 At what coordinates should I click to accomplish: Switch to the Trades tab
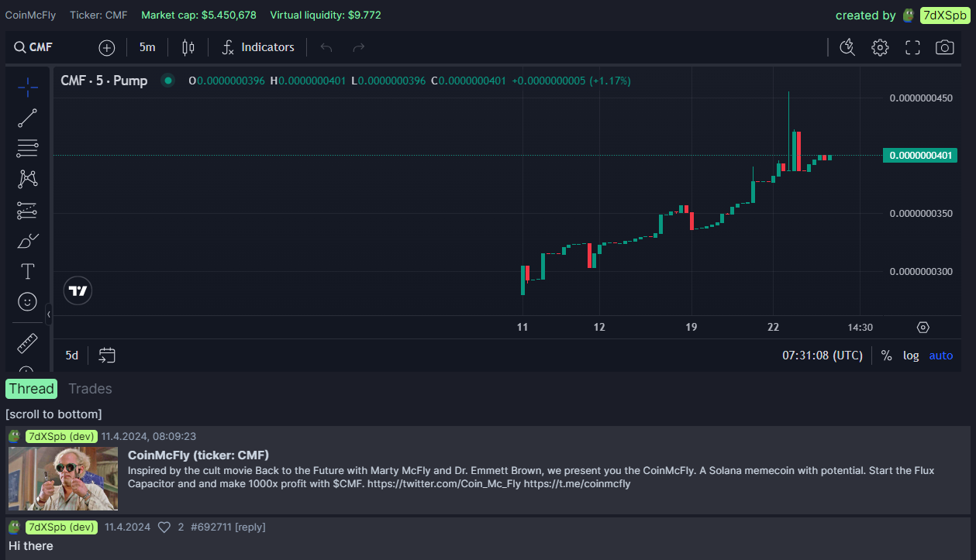click(90, 389)
